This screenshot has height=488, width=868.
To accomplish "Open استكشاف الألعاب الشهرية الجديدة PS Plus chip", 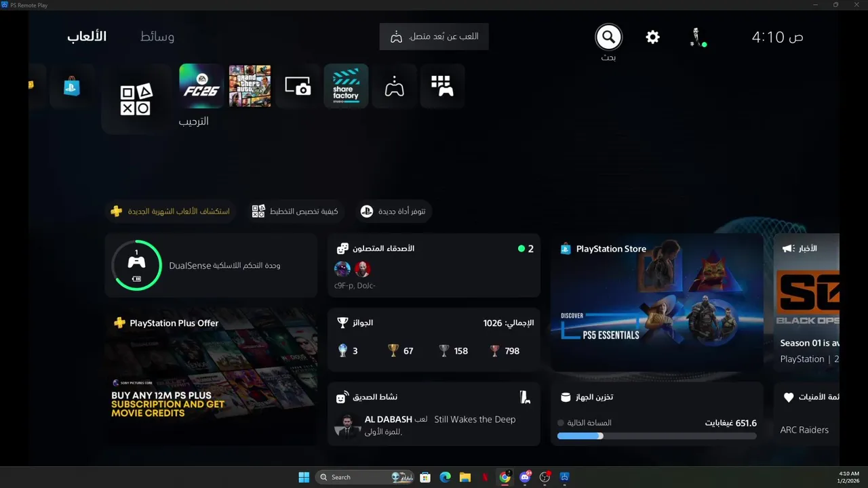I will (x=170, y=211).
